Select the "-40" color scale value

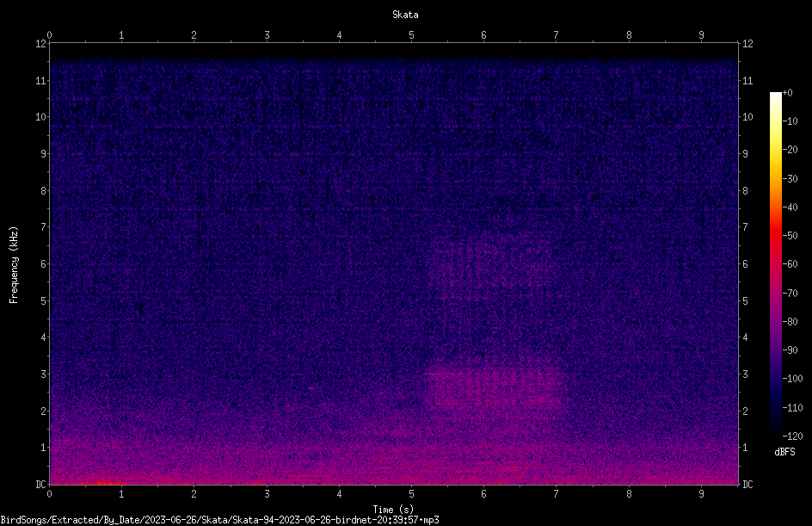point(790,207)
